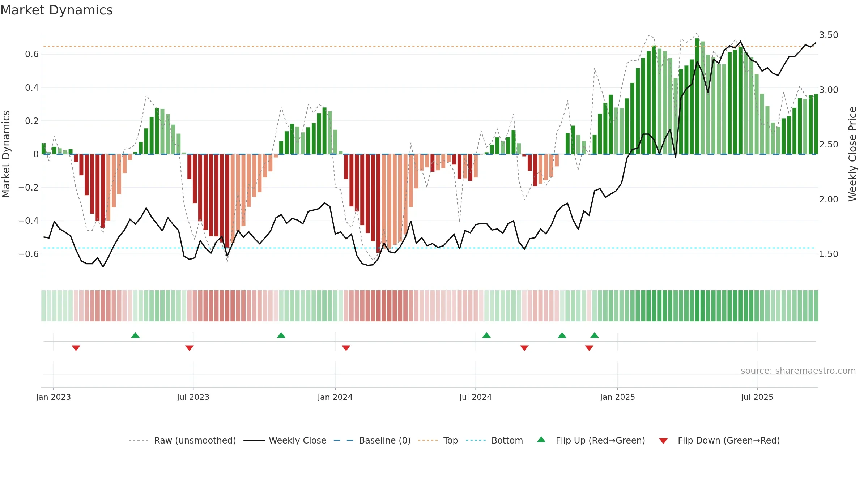Screen dimensions: 868x488
Task: Click the Jul 2023 axis label
Action: [193, 397]
